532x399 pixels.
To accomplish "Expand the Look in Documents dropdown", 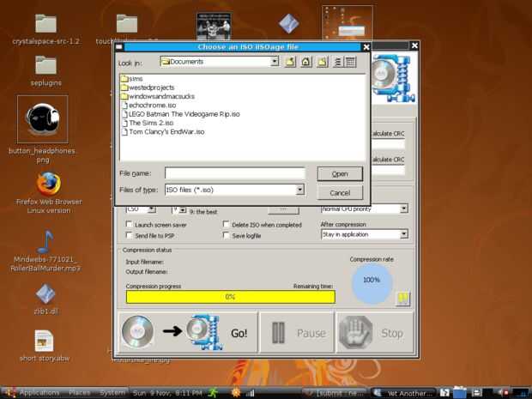I will 275,62.
